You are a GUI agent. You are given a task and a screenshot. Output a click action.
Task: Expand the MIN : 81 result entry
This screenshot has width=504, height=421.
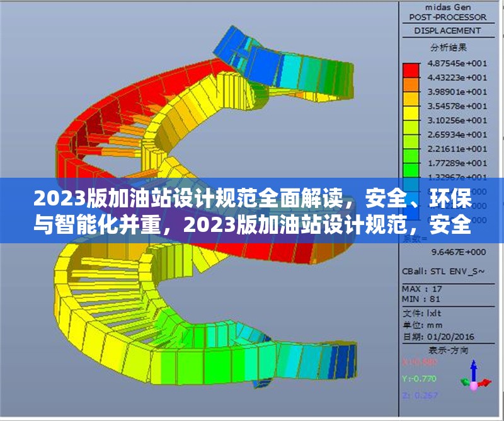tap(420, 299)
